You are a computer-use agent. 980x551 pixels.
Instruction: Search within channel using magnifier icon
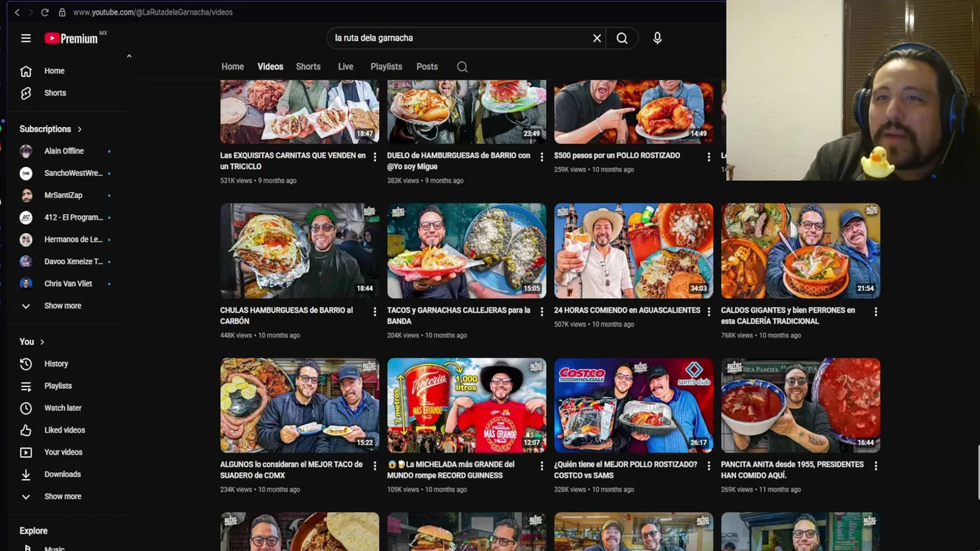[462, 67]
